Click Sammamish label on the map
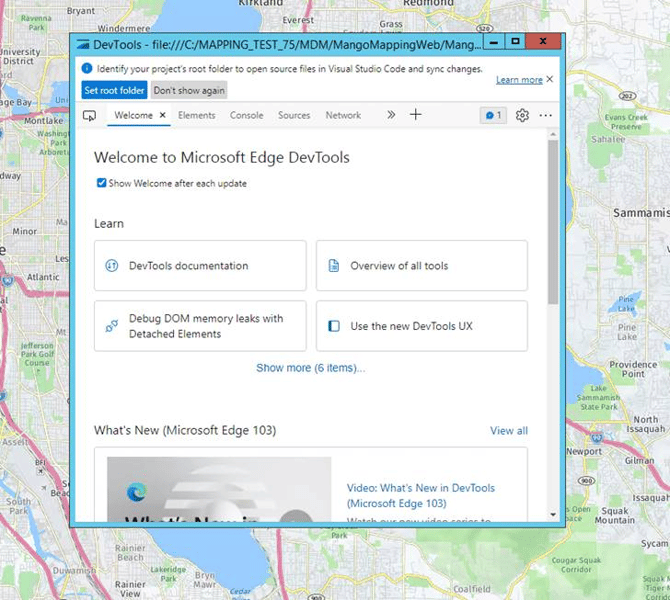The width and height of the screenshot is (670, 600). pyautogui.click(x=641, y=212)
